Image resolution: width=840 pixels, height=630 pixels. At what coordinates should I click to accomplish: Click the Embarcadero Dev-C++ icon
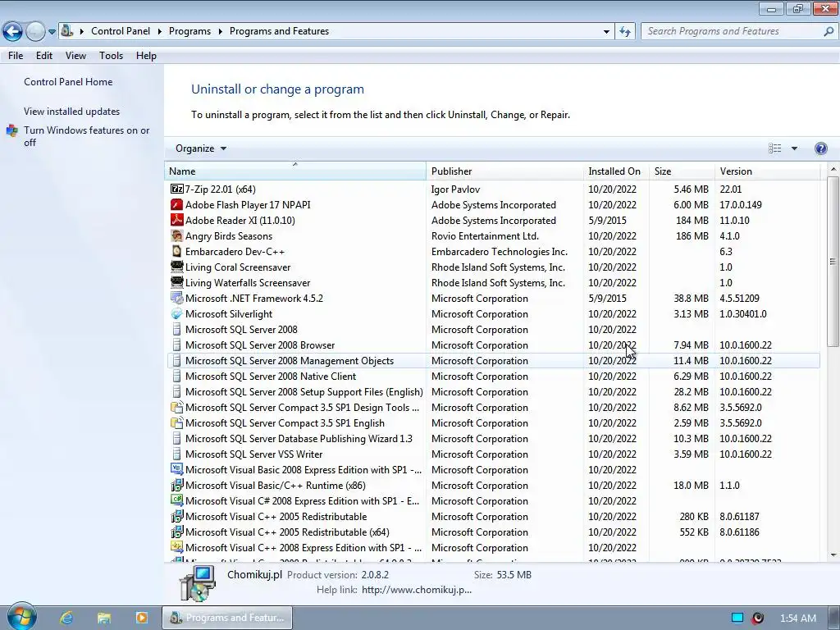(177, 251)
